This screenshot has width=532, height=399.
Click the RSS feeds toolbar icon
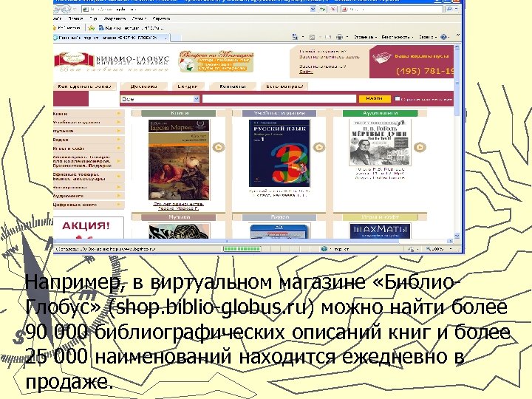pos(312,37)
